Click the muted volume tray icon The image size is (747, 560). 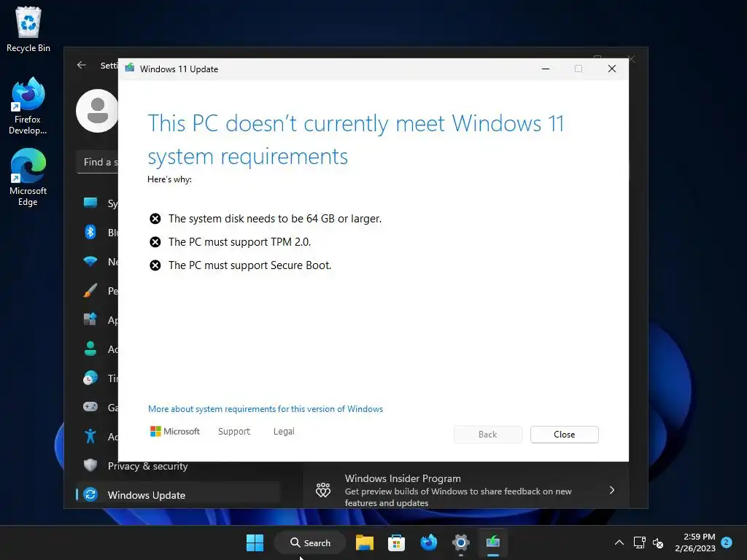point(658,542)
